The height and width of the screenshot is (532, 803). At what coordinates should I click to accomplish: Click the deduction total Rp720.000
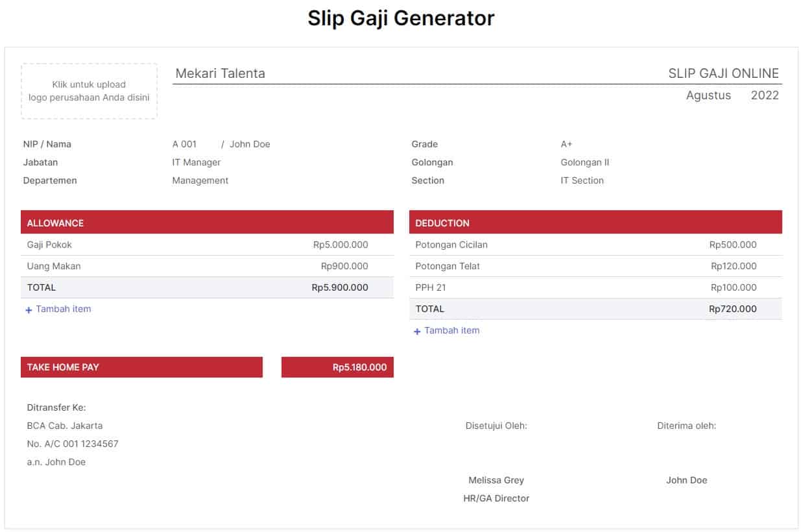(x=733, y=309)
